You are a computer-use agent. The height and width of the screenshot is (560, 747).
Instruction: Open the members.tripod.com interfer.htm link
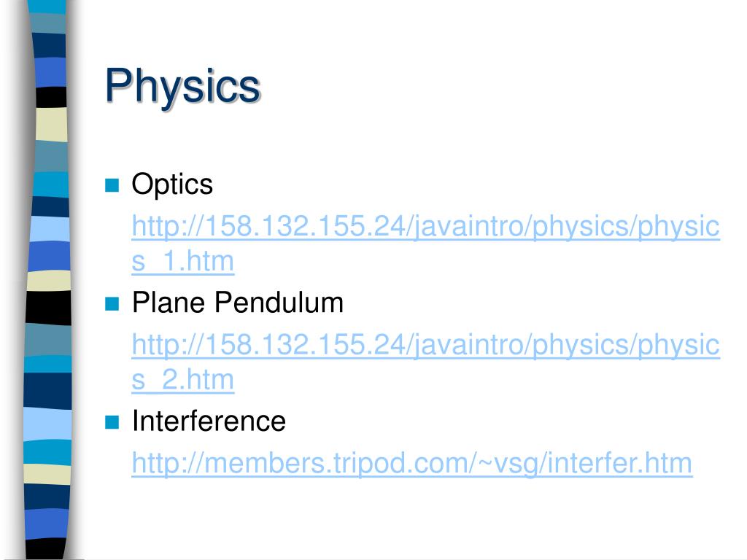pos(411,463)
